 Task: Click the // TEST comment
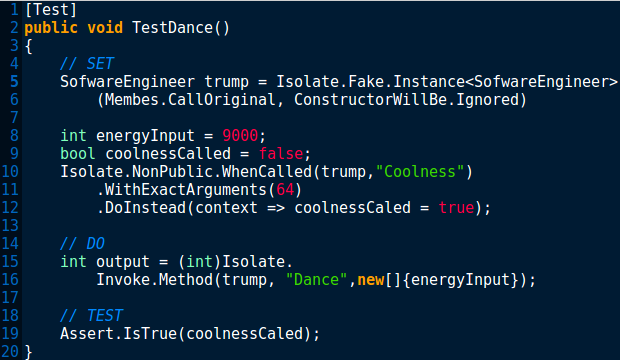[91, 315]
